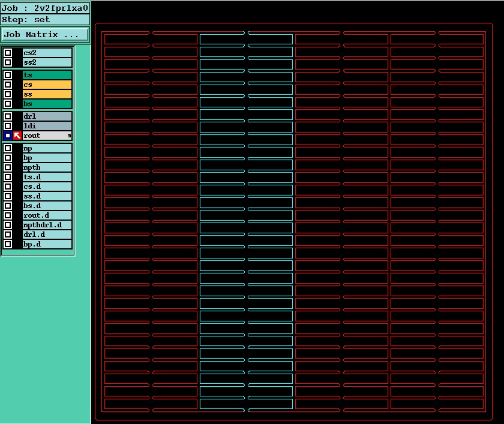Check the bp.d layer box

click(8, 244)
